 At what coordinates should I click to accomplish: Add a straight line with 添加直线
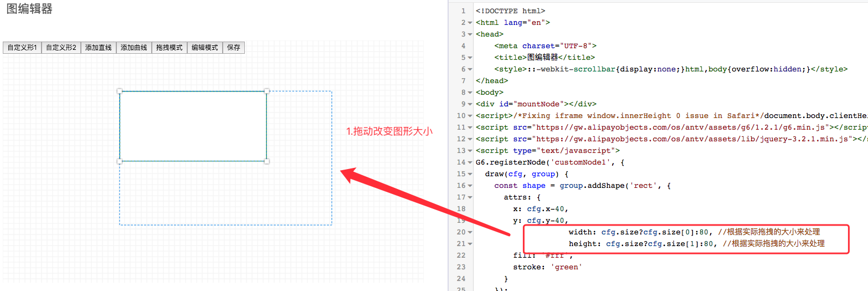99,48
